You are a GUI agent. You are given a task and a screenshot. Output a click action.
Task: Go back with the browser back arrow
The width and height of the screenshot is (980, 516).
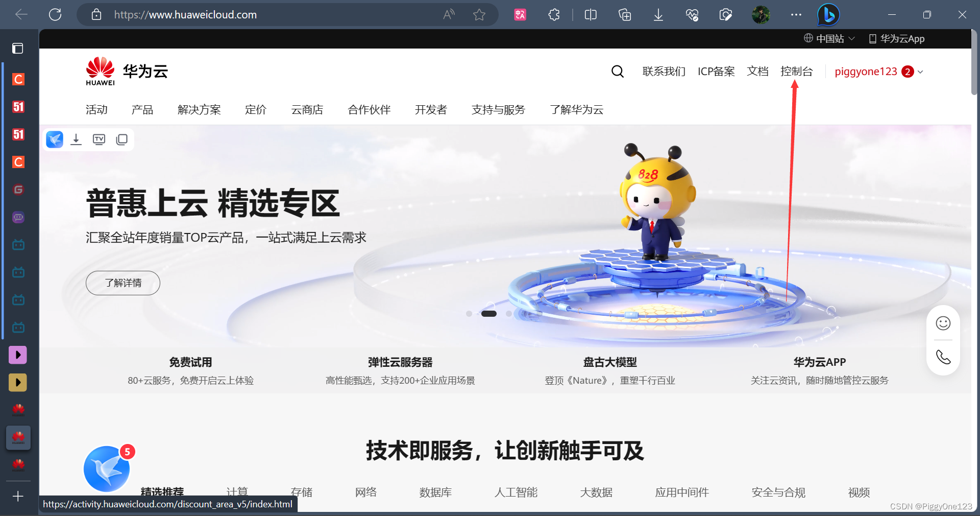click(x=21, y=14)
